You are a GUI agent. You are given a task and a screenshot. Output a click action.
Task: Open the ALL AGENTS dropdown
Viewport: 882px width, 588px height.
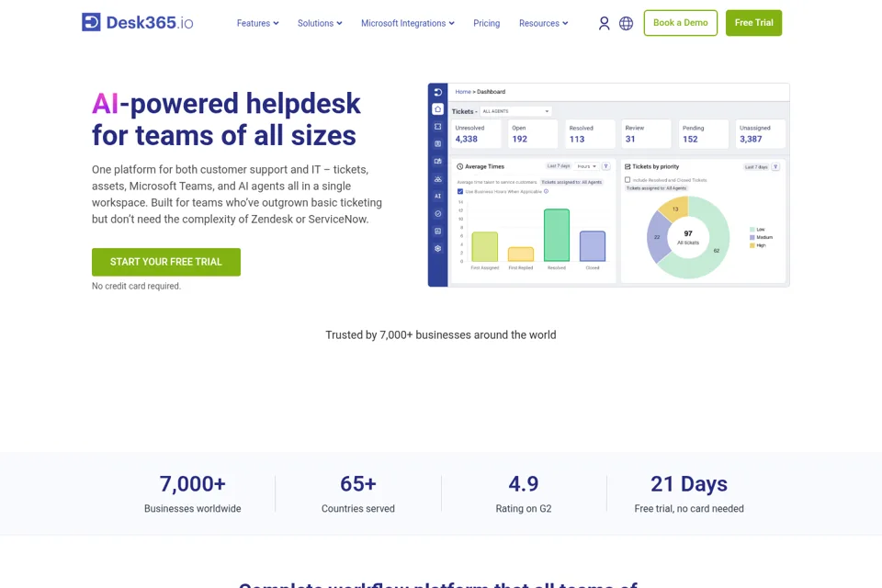(515, 111)
